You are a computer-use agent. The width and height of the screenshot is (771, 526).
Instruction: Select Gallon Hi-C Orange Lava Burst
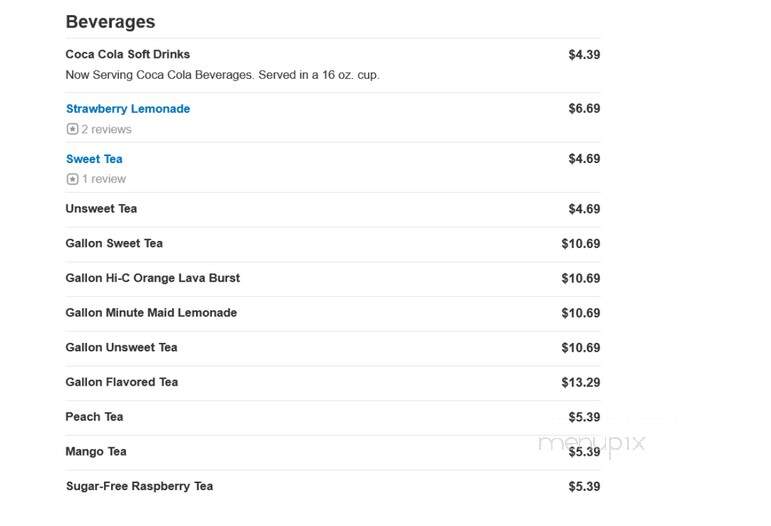152,278
